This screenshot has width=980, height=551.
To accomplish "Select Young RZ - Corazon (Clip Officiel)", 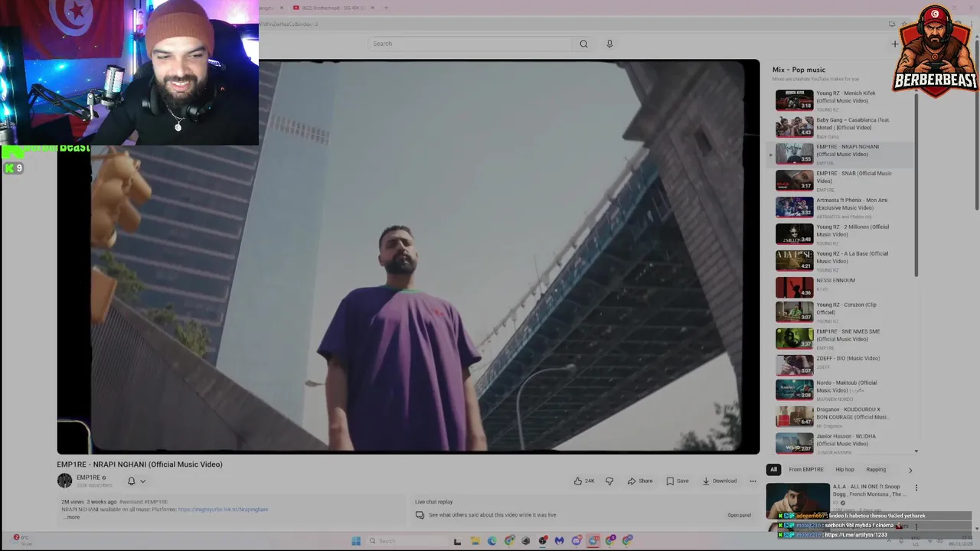I will (844, 311).
